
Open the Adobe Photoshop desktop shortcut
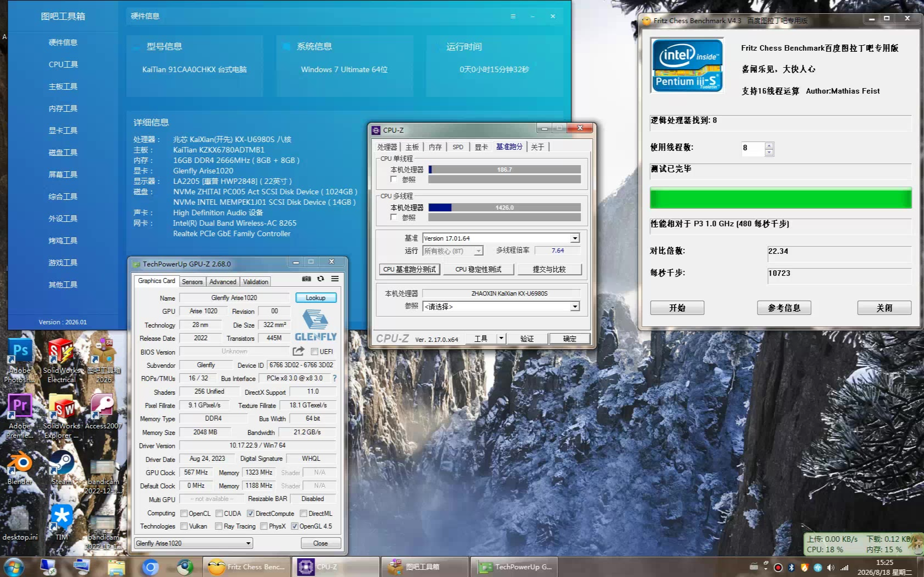pyautogui.click(x=19, y=361)
